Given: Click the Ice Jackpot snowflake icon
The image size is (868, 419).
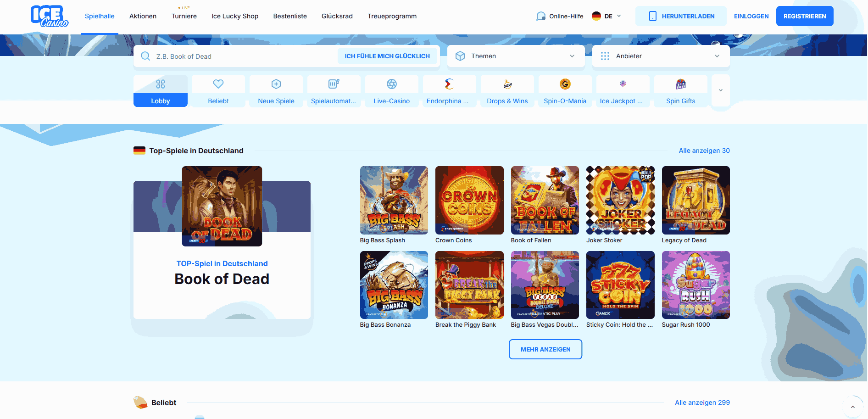Looking at the screenshot, I should (x=623, y=84).
